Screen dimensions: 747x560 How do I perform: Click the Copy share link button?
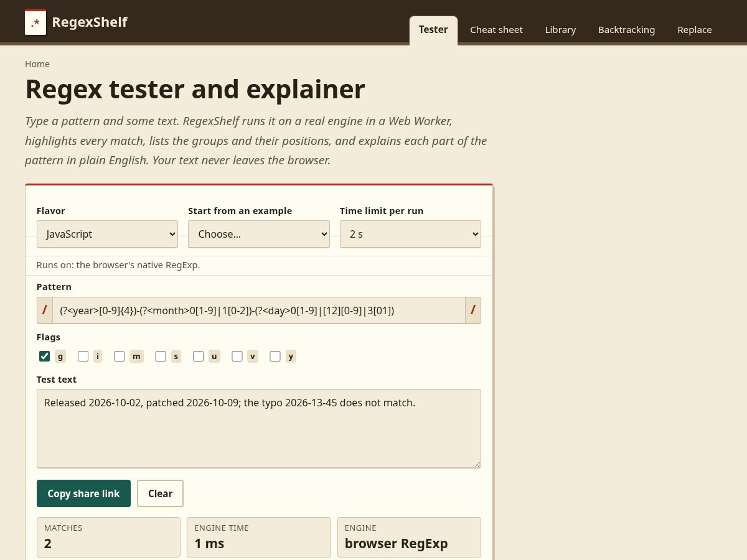point(83,493)
